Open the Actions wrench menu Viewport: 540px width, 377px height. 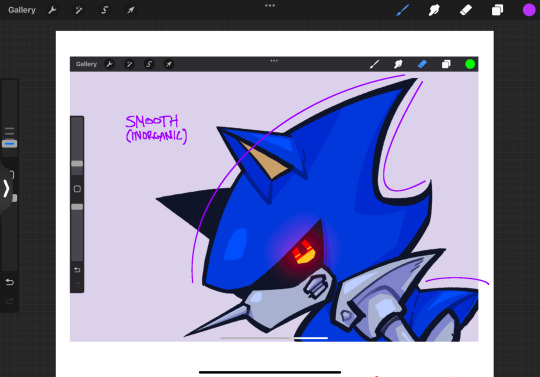pos(52,10)
